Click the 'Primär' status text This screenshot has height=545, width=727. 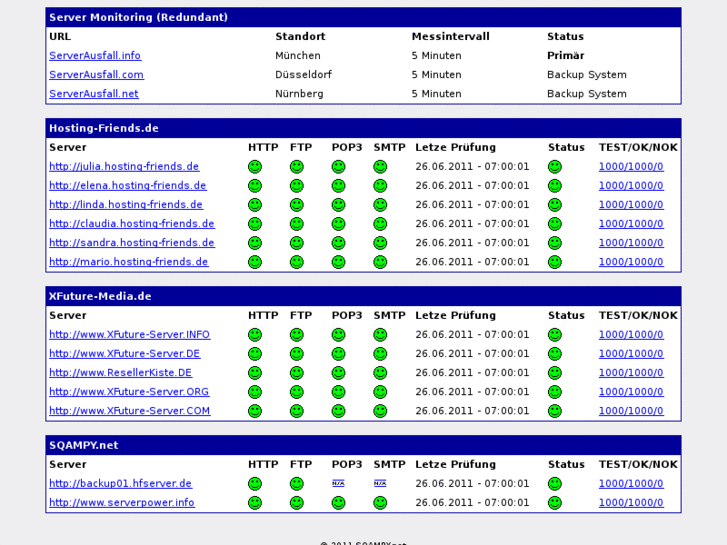[x=566, y=56]
